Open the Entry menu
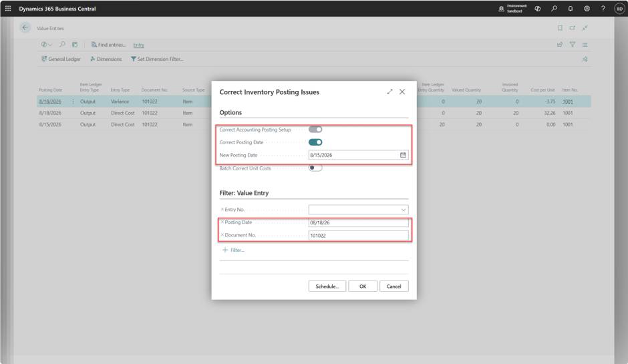The height and width of the screenshot is (364, 628). coord(138,45)
